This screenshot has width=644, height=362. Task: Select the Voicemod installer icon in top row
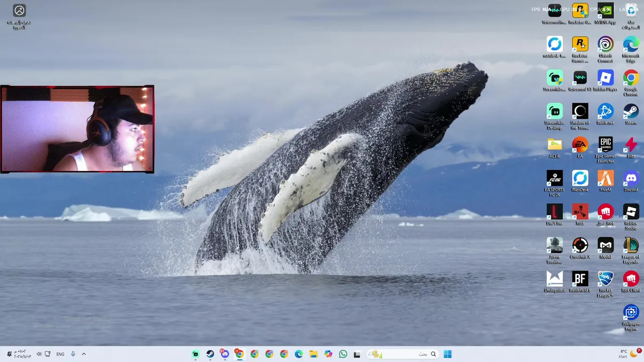tap(554, 14)
